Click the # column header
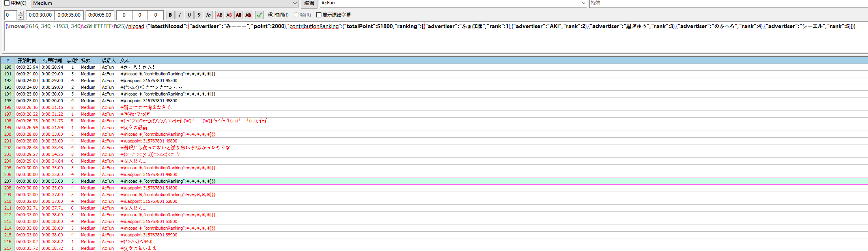Viewport: 868px width, 251px height. (x=8, y=60)
